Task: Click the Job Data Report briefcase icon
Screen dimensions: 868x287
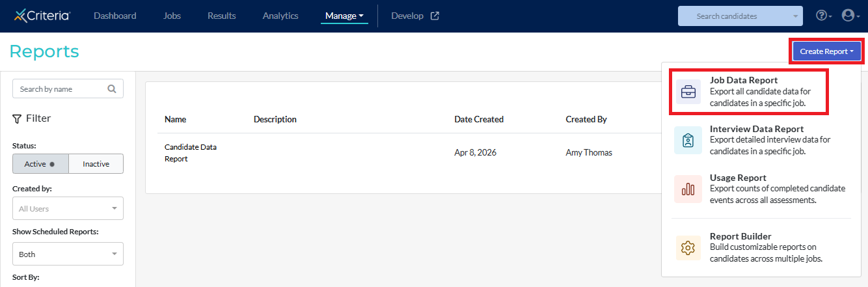Action: [x=688, y=92]
